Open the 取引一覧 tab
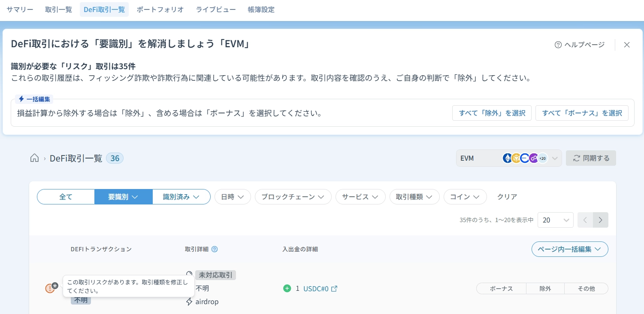This screenshot has width=644, height=314. (x=59, y=9)
